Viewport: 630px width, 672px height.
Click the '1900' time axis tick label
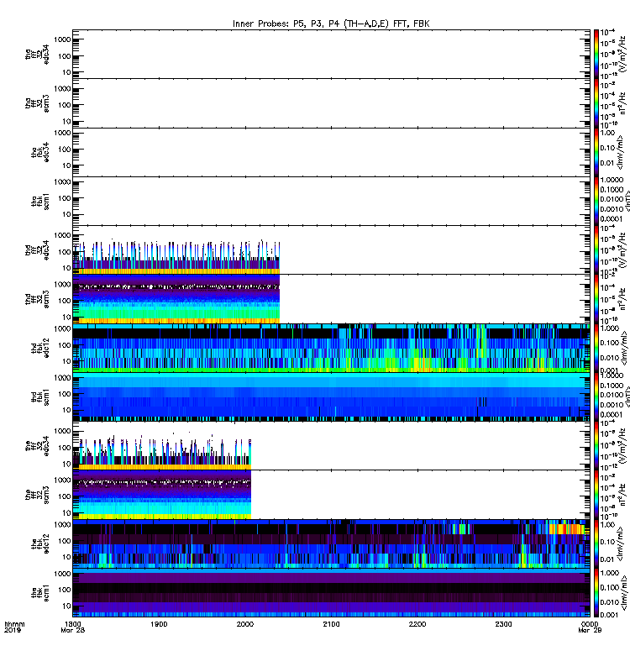tap(159, 624)
